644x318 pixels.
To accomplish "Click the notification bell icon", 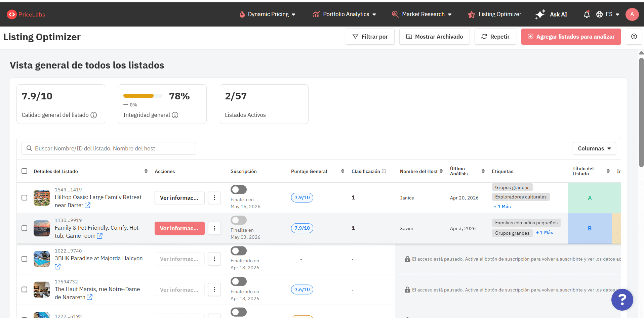I will pos(586,14).
